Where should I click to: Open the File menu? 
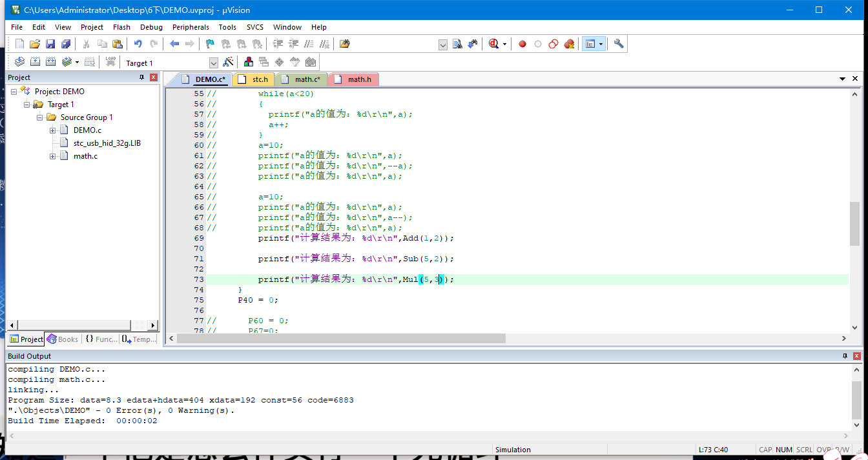click(17, 27)
